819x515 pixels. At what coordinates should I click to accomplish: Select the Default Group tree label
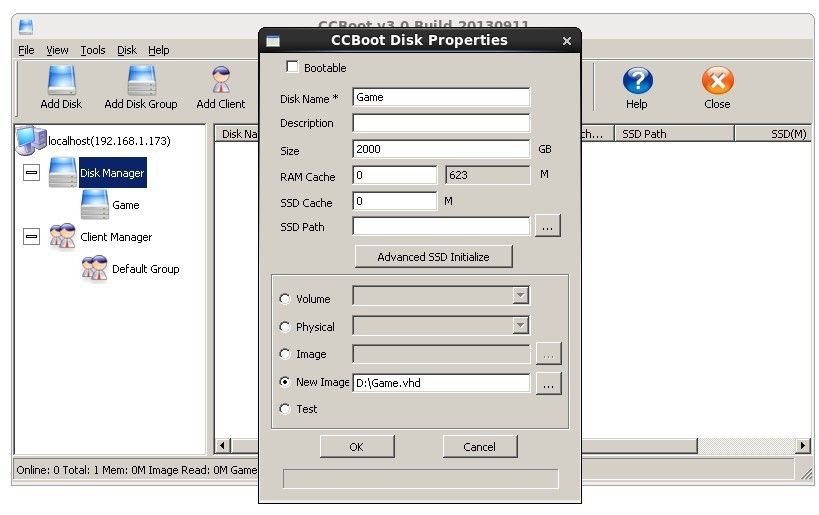tap(146, 269)
